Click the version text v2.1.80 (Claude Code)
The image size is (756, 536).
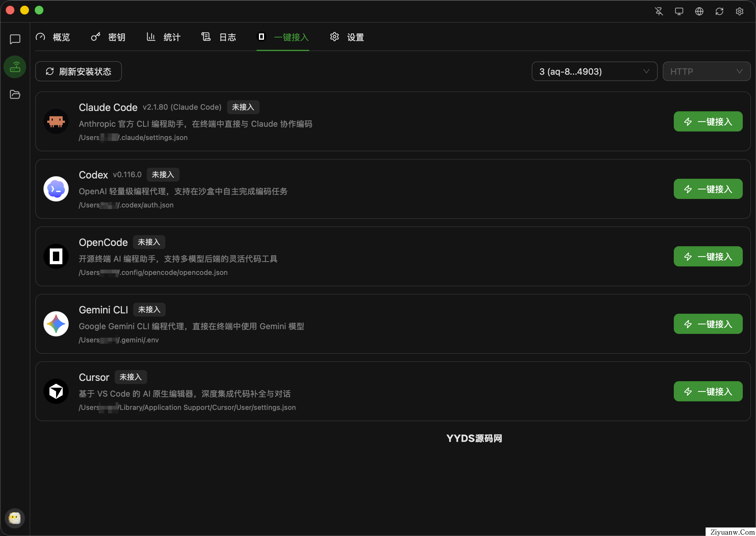point(182,107)
